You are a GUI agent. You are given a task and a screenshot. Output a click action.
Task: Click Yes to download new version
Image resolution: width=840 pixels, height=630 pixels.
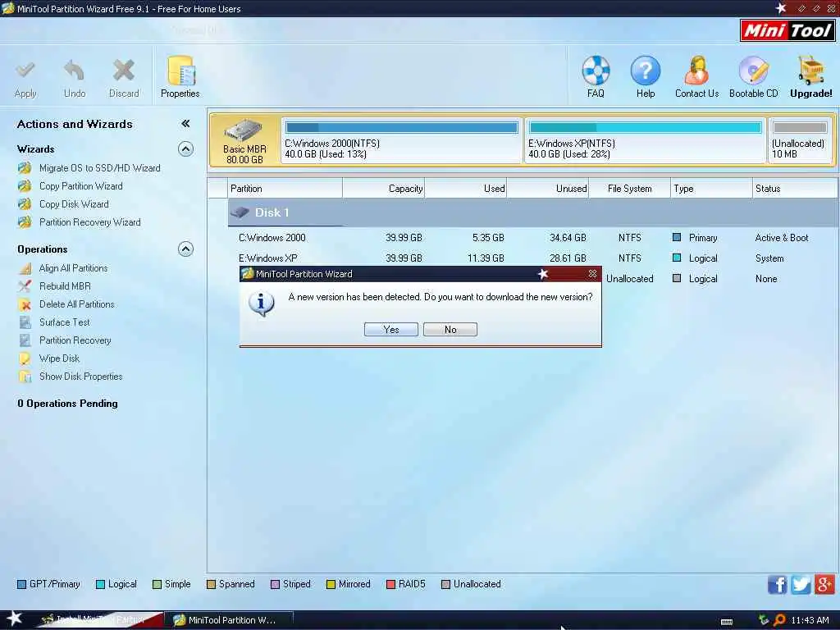point(391,330)
